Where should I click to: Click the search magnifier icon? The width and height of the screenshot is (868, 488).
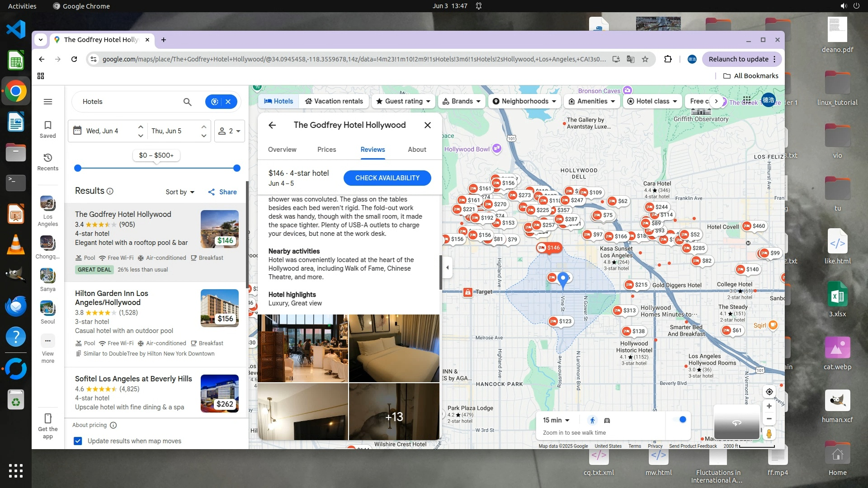(187, 102)
